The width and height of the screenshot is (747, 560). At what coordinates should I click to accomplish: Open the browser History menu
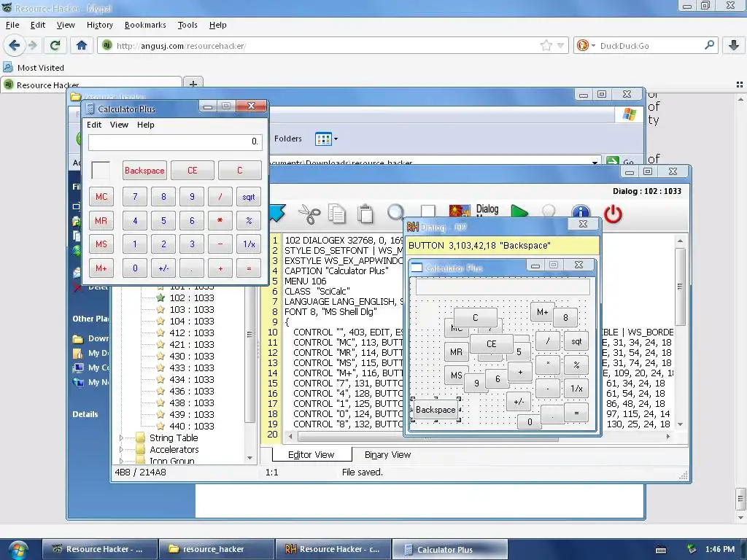click(x=99, y=25)
